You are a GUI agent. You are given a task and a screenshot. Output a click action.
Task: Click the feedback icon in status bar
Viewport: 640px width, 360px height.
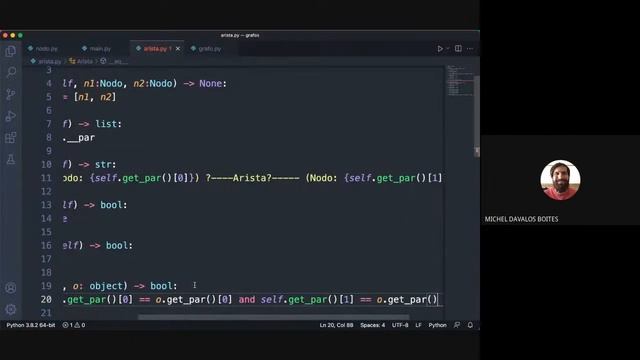click(x=457, y=325)
